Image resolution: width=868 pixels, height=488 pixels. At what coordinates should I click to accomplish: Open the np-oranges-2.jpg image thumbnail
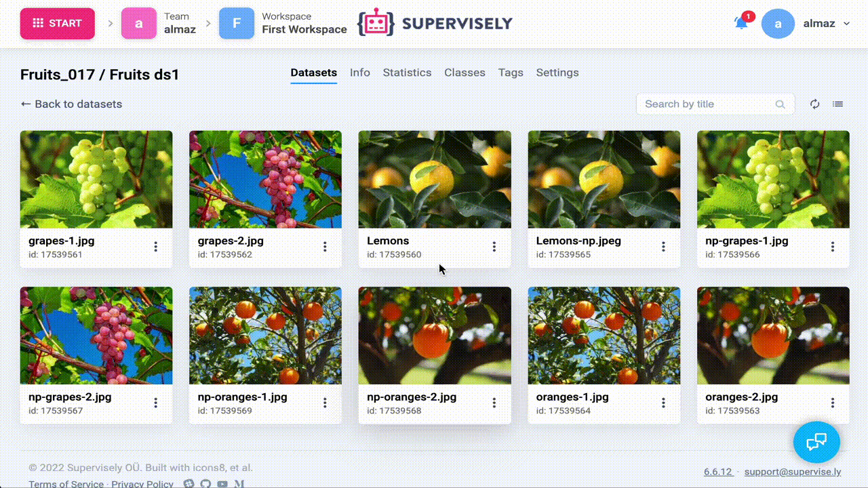435,335
